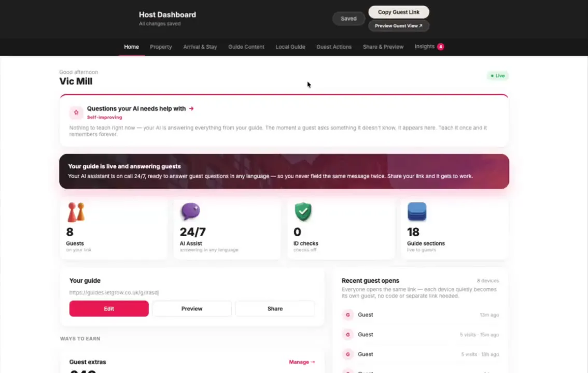Click the Guests pawn figures icon
Viewport: 588px width, 373px height.
pos(76,212)
